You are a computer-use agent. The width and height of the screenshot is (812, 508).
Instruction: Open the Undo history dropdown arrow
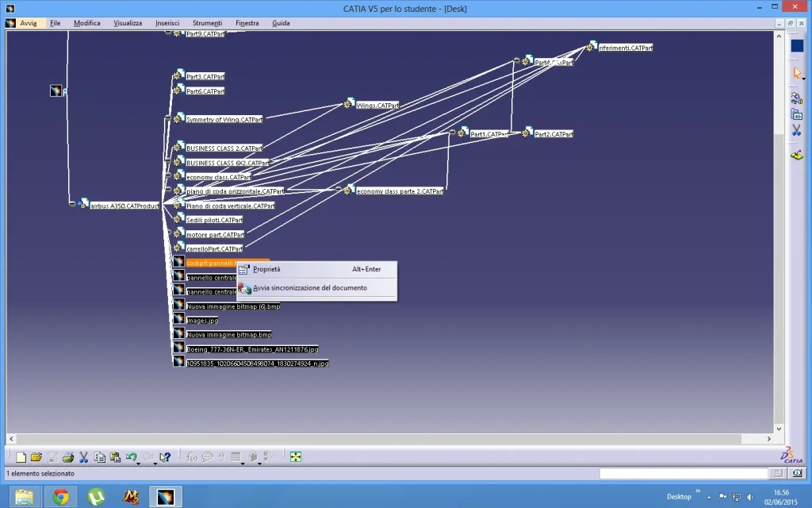[138, 463]
